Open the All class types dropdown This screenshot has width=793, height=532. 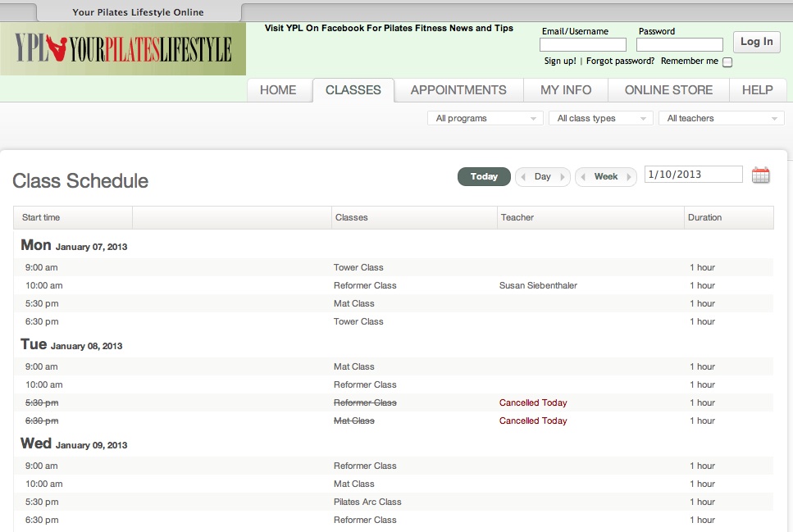coord(600,118)
